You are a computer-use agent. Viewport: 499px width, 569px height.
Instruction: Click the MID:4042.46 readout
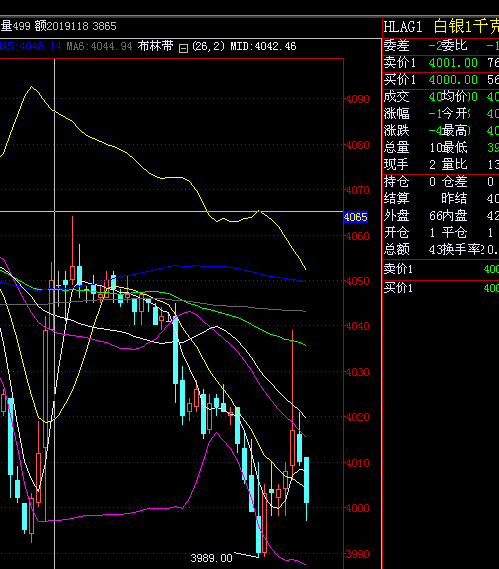263,46
